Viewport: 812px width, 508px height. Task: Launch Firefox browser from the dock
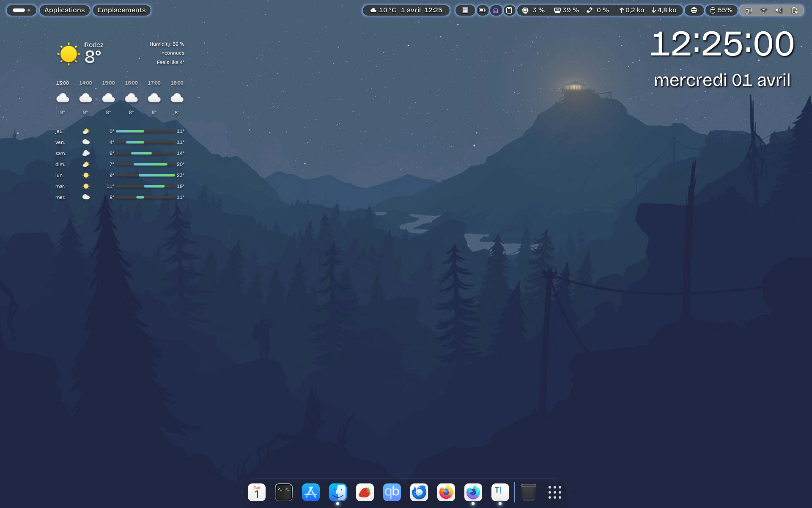point(446,492)
